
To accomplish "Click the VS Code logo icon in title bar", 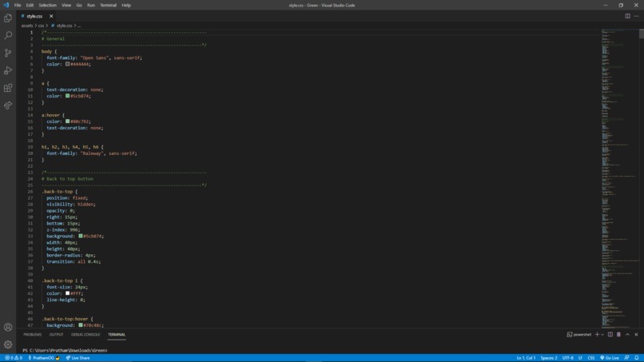I will (x=6, y=6).
